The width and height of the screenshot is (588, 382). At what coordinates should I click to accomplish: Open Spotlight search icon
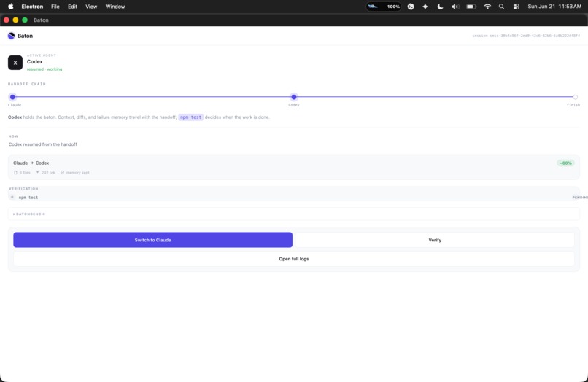coord(501,7)
